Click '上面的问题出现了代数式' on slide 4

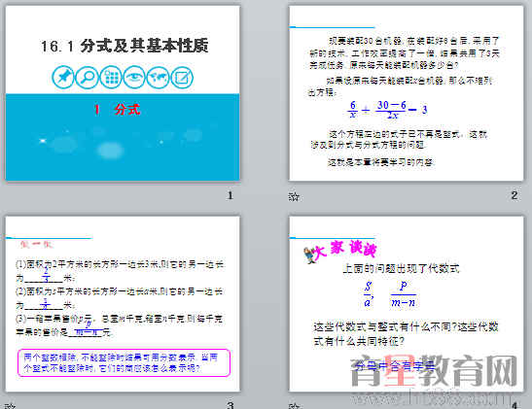pos(401,269)
